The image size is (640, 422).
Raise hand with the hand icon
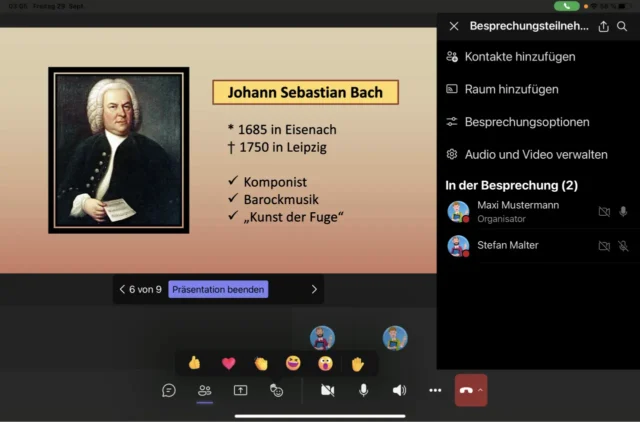coord(358,363)
